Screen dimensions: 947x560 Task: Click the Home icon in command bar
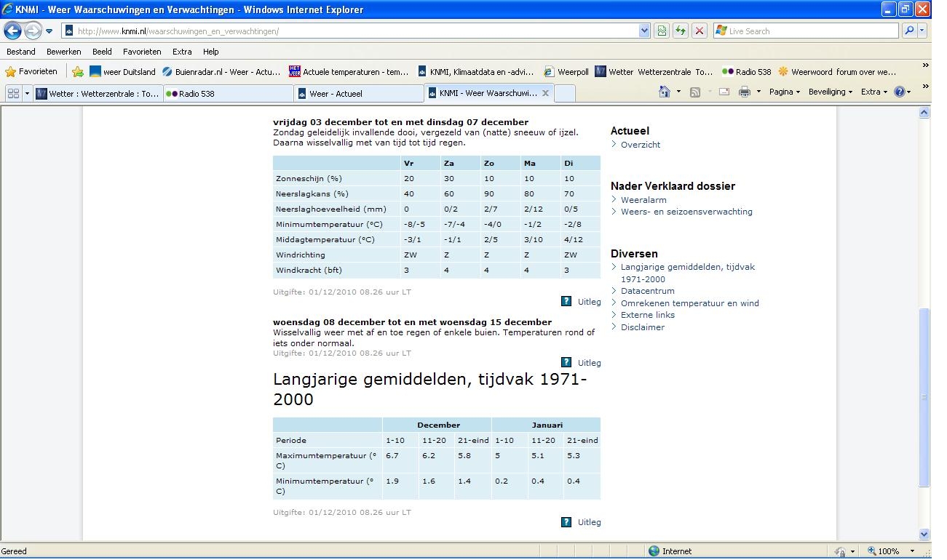click(664, 92)
